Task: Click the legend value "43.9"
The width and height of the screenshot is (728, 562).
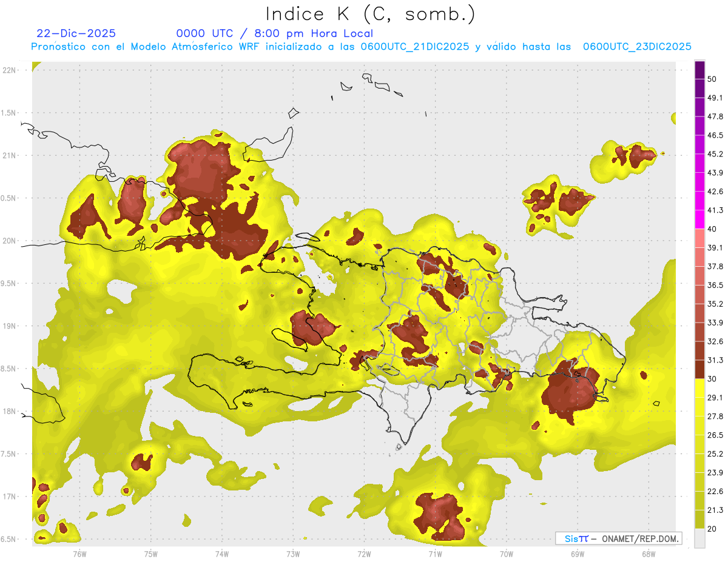Action: (x=715, y=173)
